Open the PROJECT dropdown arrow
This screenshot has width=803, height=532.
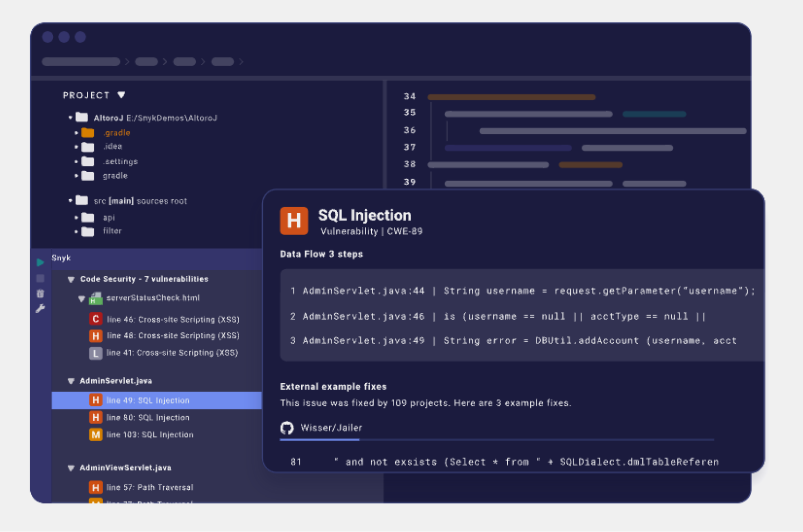click(x=121, y=95)
